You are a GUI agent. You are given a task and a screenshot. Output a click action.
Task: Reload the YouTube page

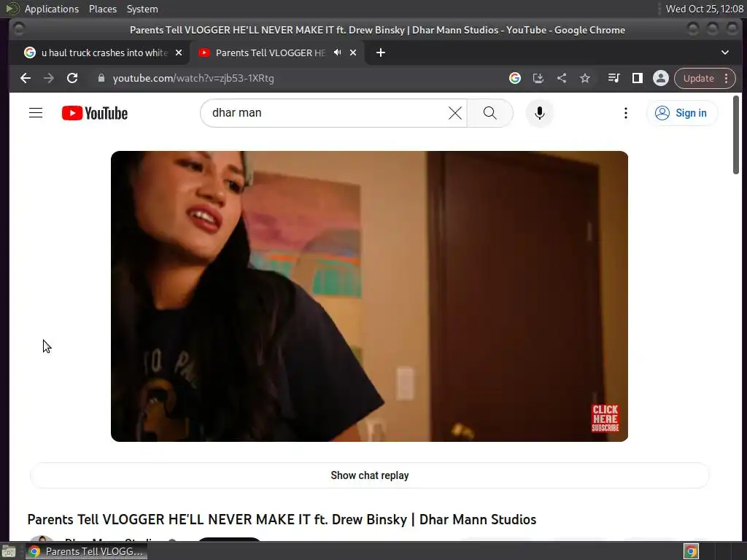(72, 78)
